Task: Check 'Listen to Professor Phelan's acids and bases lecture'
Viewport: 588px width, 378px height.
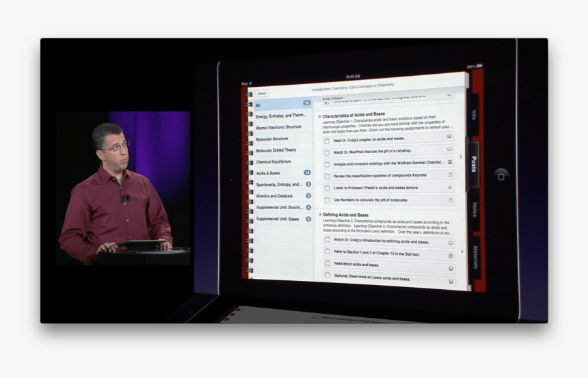Action: [x=328, y=188]
